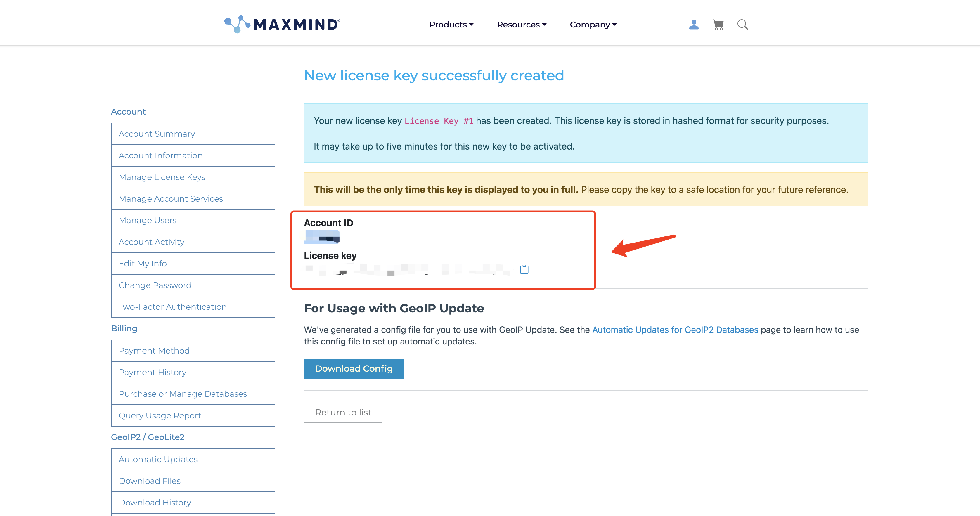Select Manage Users sidebar item

pos(193,220)
